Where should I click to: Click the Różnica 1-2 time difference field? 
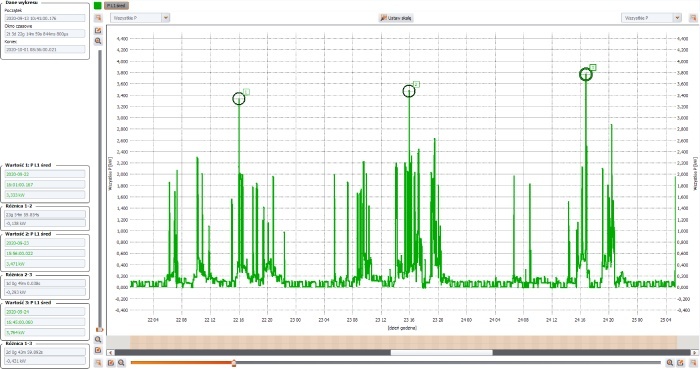45,215
